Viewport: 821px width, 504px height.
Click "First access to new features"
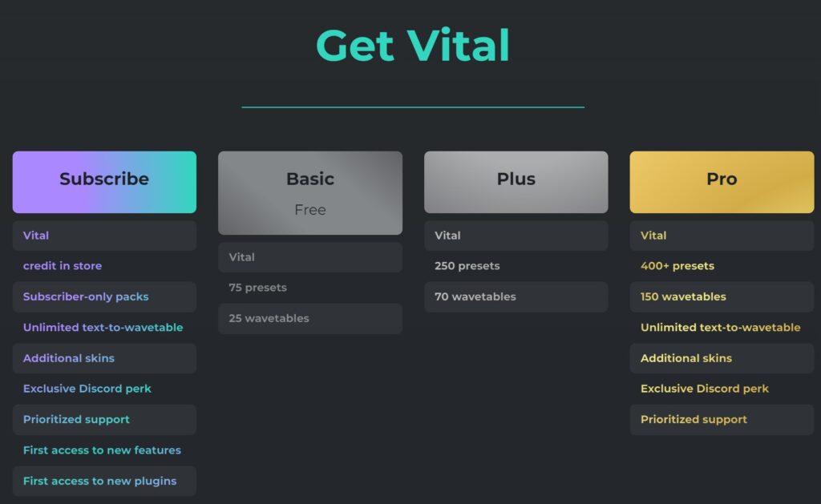[x=102, y=450]
